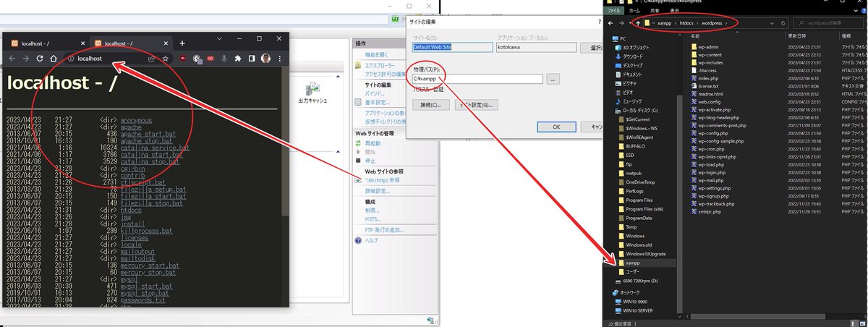Open the 共有 ribbon tab in Explorer
The width and height of the screenshot is (868, 327).
point(654,11)
